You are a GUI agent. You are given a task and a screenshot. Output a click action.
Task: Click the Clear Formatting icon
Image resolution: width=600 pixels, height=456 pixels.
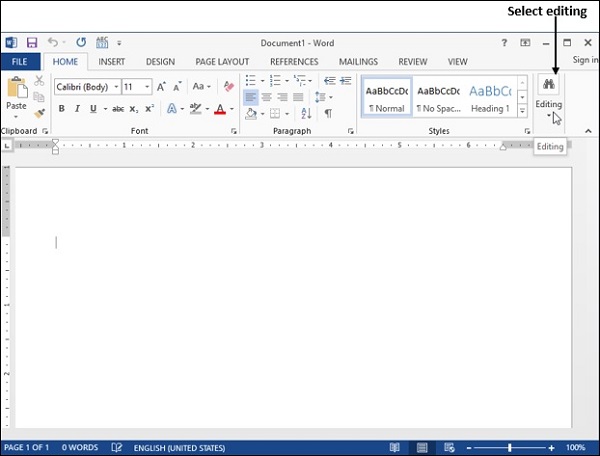pyautogui.click(x=229, y=87)
